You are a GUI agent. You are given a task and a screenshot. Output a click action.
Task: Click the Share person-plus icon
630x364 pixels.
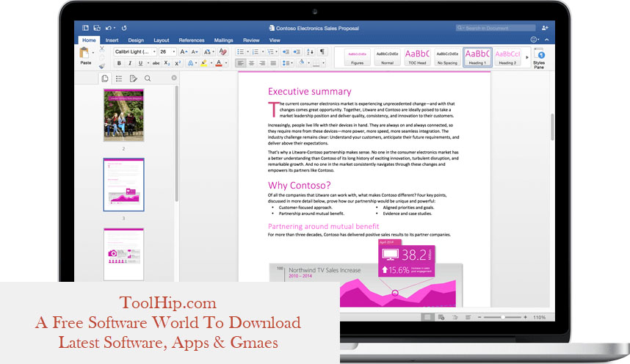(545, 28)
